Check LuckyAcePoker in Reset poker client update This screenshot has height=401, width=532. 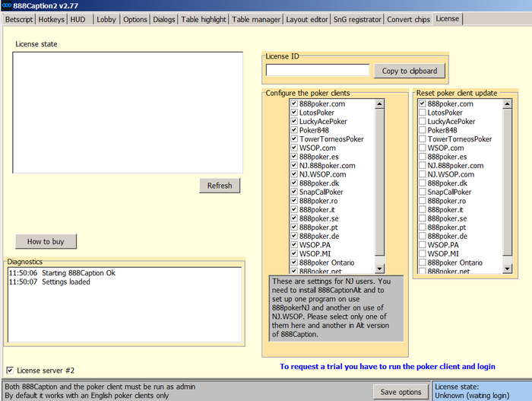423,121
